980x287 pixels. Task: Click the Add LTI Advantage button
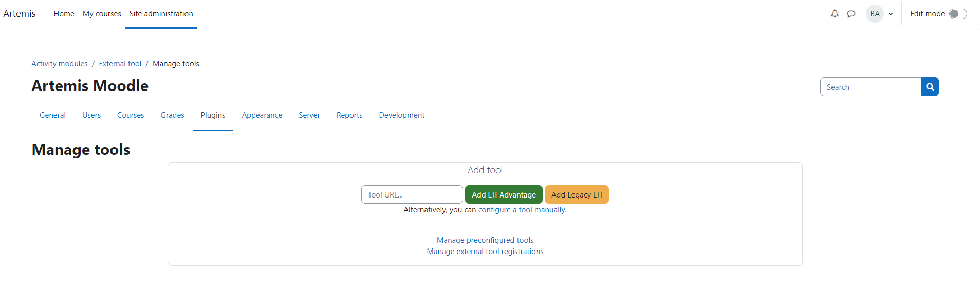504,195
